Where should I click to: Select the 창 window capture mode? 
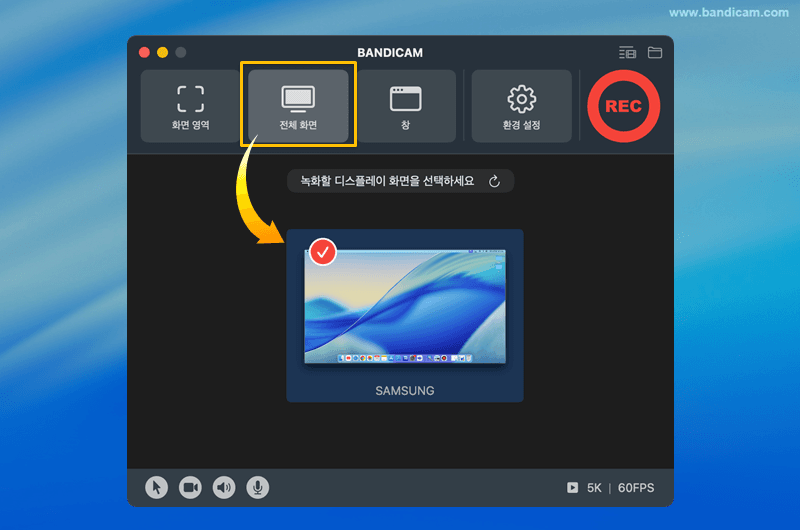[406, 106]
